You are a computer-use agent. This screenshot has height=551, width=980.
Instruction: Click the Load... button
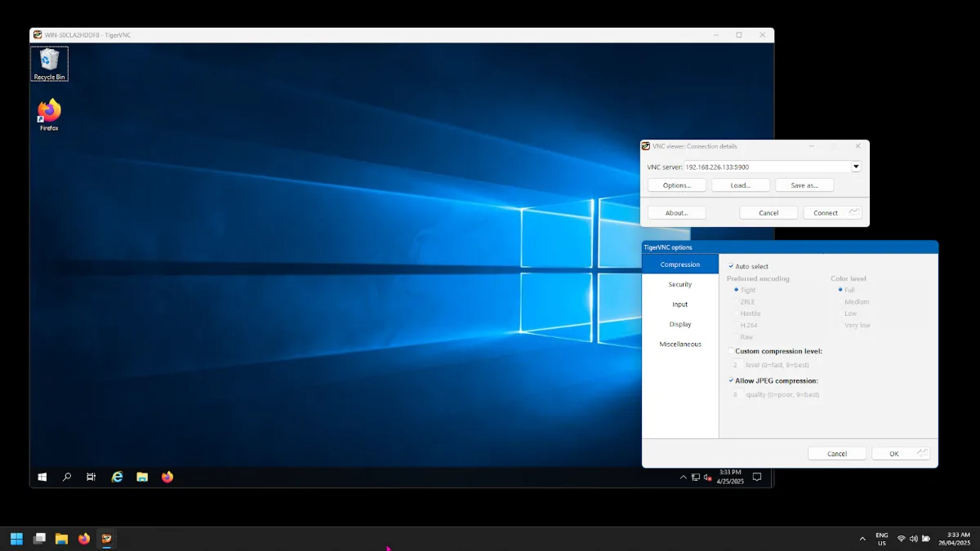click(x=741, y=185)
